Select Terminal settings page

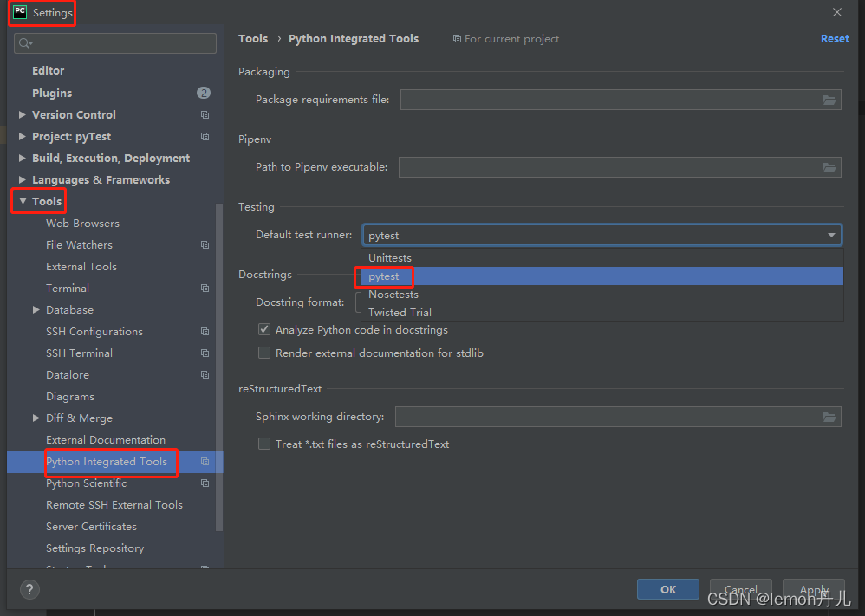(68, 288)
